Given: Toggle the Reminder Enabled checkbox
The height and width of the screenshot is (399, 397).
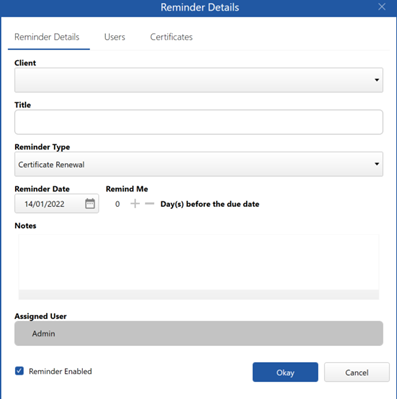Looking at the screenshot, I should pyautogui.click(x=19, y=371).
